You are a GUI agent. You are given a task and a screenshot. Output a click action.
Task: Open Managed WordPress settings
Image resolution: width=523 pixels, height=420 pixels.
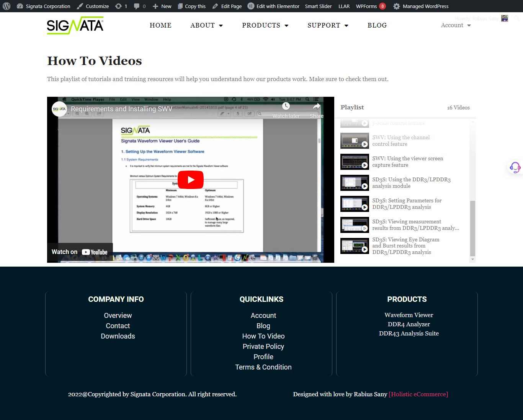(421, 6)
